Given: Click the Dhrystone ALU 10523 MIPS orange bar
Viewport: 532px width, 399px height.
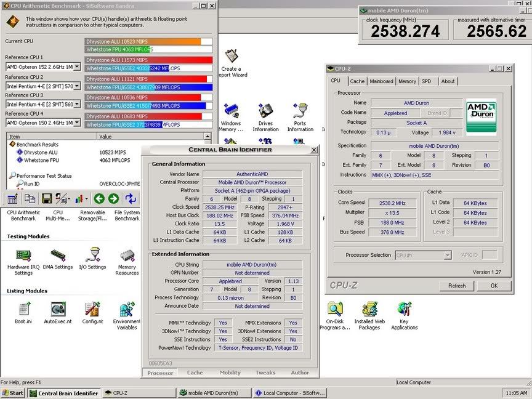Looking at the screenshot, I should point(142,41).
